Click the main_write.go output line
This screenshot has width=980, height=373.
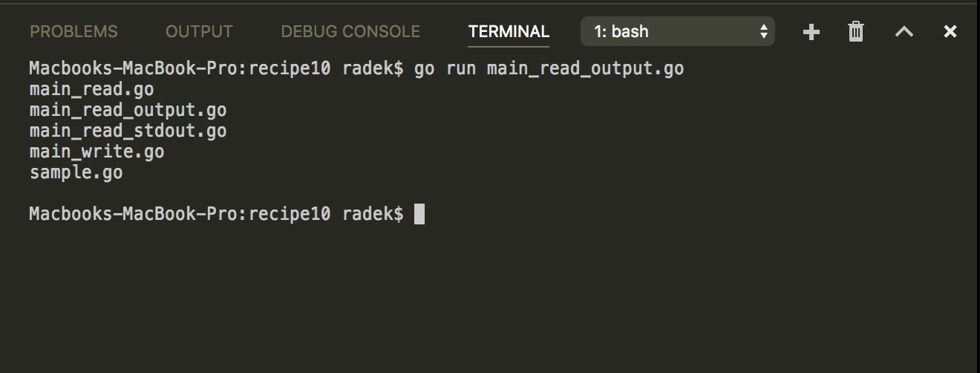coord(97,152)
